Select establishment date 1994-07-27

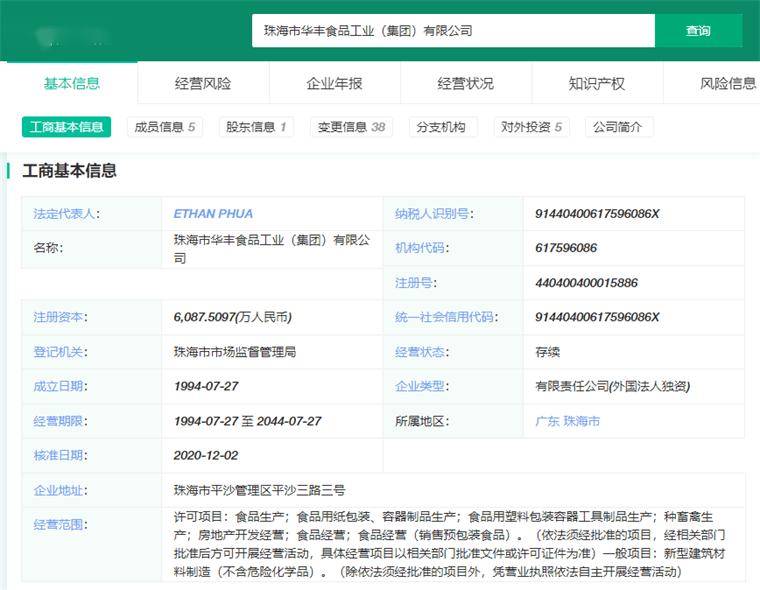coord(206,386)
